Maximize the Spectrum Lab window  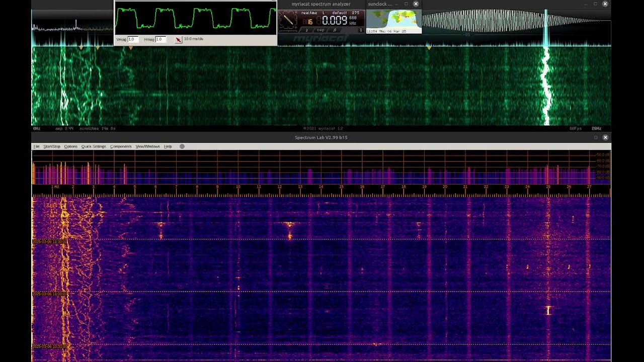(596, 137)
